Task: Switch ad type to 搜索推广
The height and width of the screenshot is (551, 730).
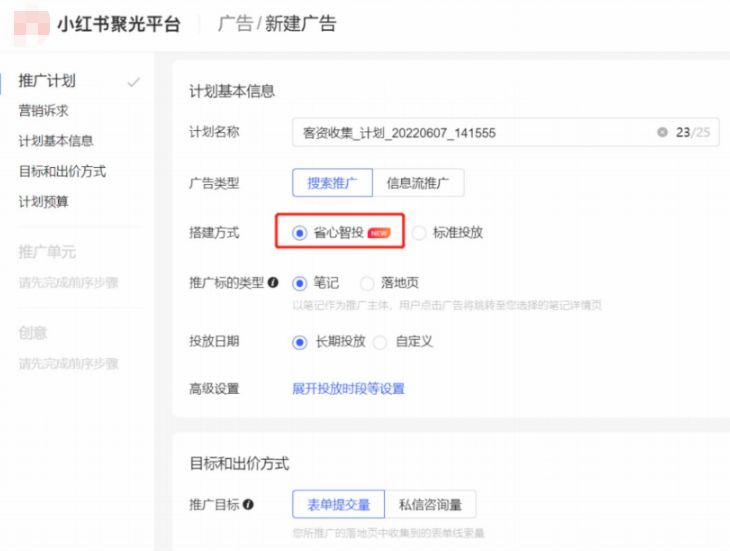Action: click(332, 182)
